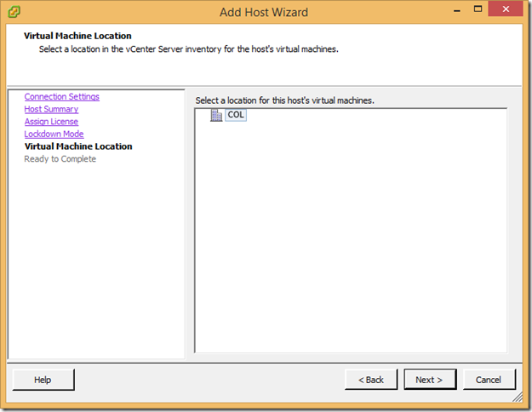Click the vSphere icon in the title bar
Image resolution: width=532 pixels, height=412 pixels.
(14, 12)
